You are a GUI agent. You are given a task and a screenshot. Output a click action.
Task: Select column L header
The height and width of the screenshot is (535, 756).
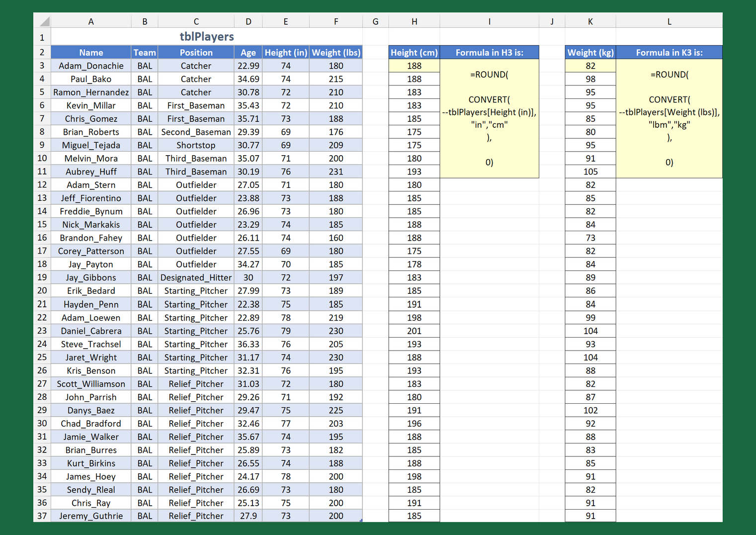click(669, 21)
